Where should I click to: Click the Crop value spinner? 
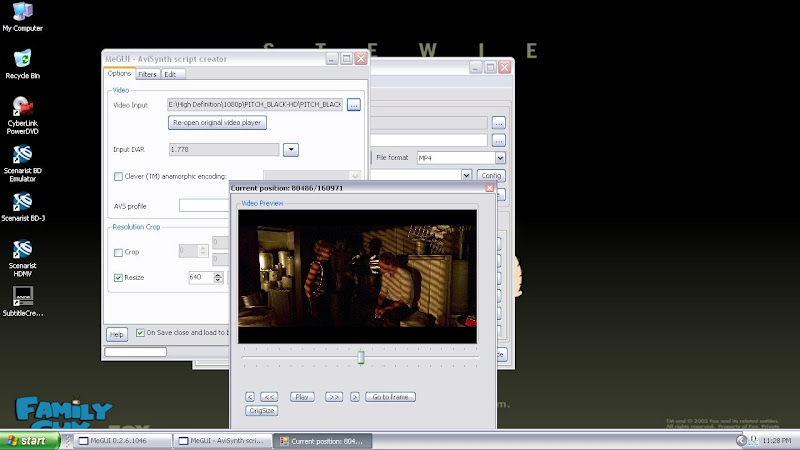193,251
